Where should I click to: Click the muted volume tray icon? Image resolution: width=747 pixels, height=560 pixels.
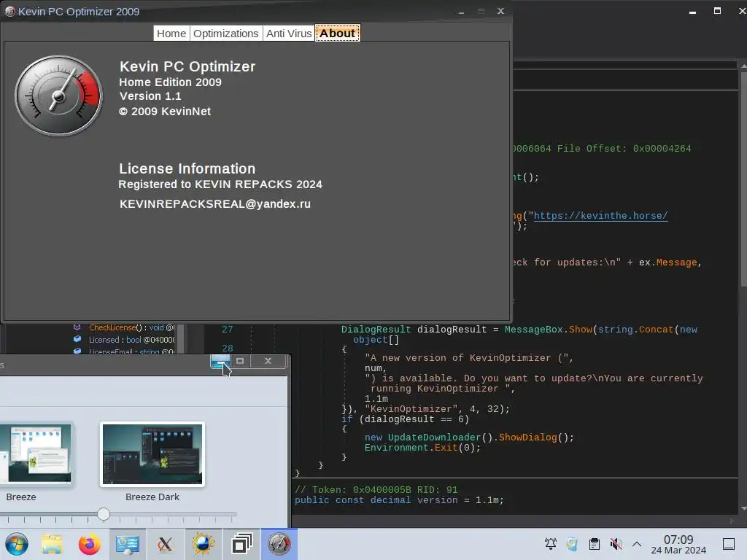point(616,544)
